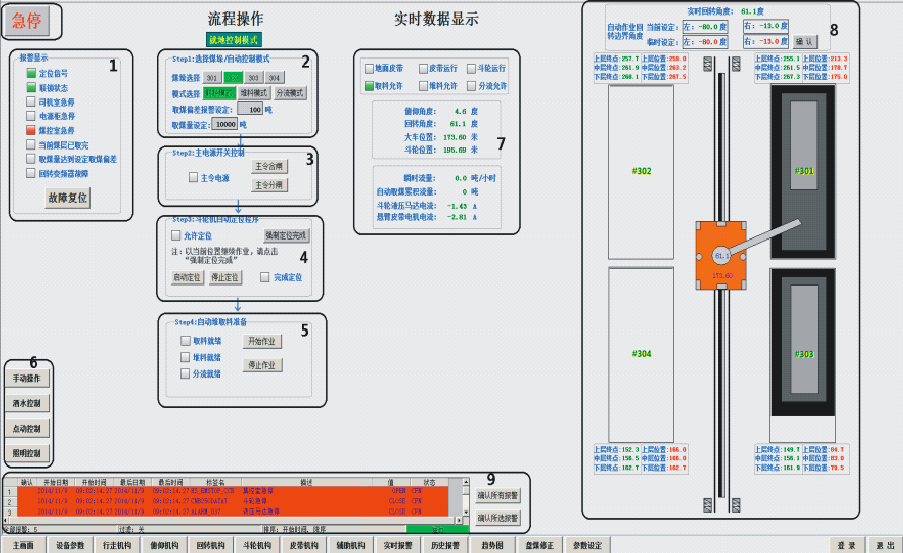
Task: Choose the 堆料模式 mode button
Action: coord(254,93)
